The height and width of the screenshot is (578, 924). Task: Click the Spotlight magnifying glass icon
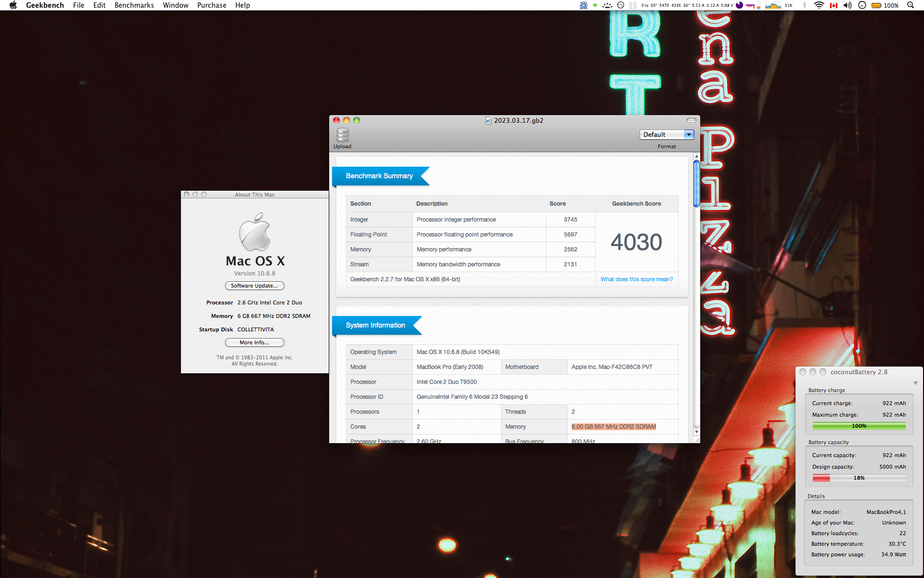pyautogui.click(x=910, y=5)
